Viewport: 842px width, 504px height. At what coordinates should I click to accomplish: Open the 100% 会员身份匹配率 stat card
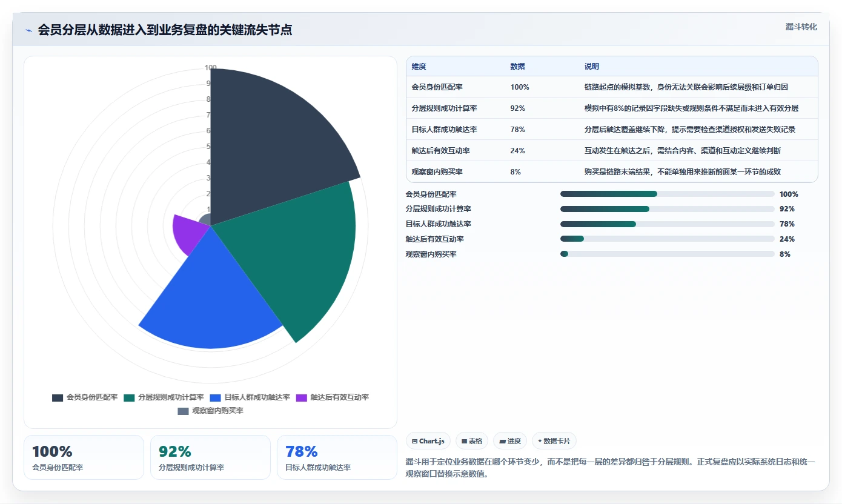(84, 457)
